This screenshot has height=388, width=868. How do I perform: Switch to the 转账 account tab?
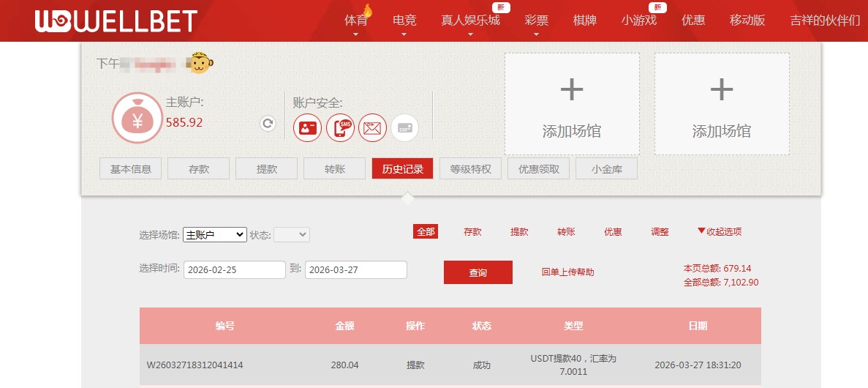pos(335,169)
